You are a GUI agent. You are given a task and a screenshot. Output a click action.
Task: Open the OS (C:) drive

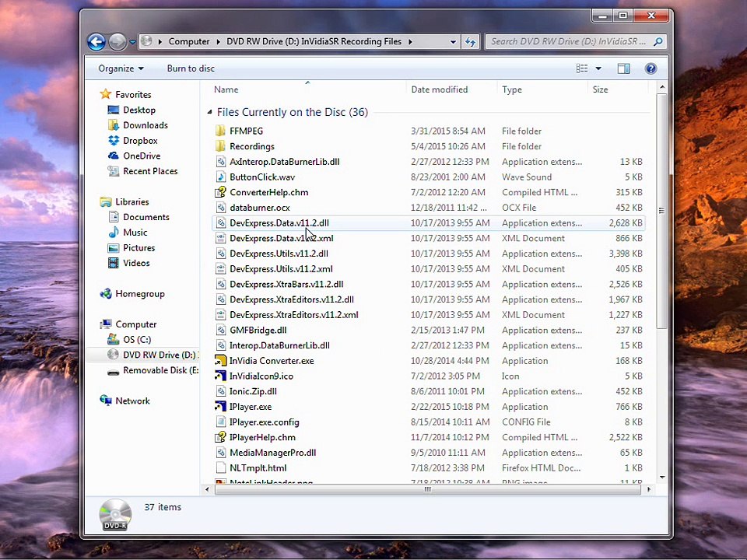coord(137,340)
